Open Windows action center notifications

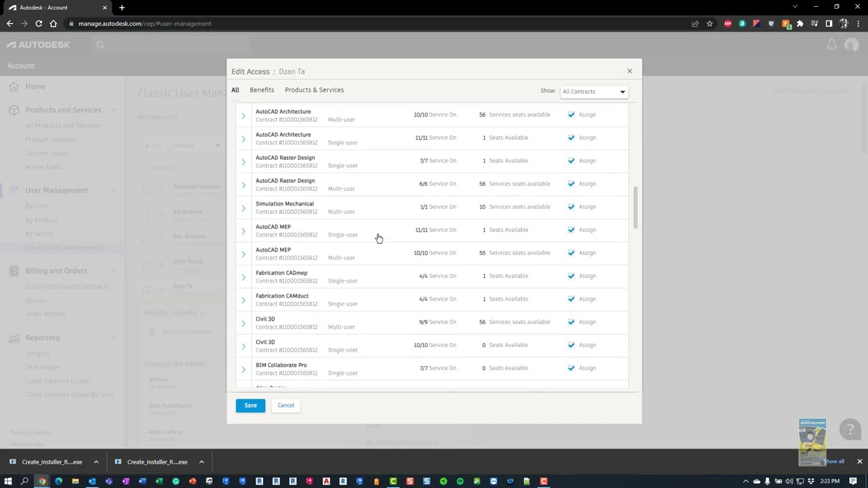(x=853, y=481)
